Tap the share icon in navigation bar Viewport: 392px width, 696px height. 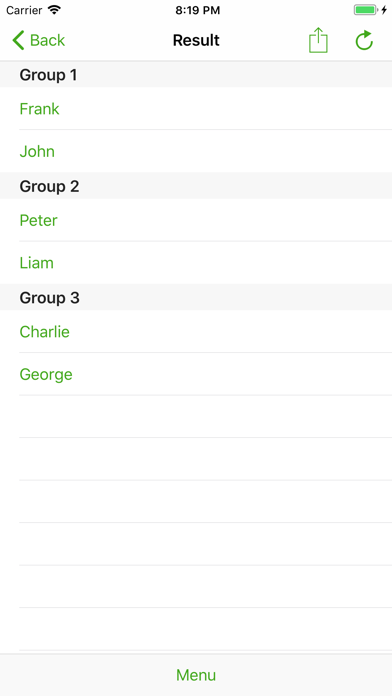point(318,40)
